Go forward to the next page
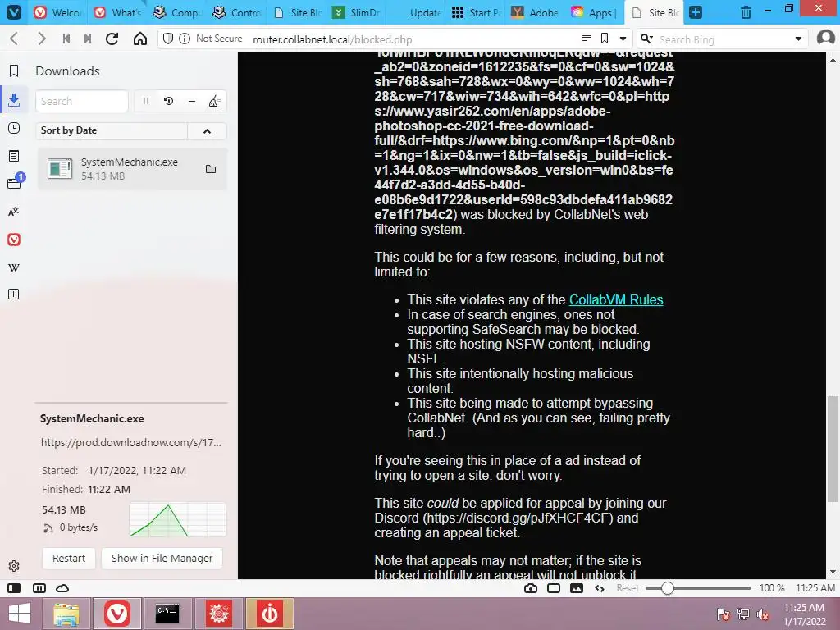Screen dimensions: 840x630 (42, 39)
